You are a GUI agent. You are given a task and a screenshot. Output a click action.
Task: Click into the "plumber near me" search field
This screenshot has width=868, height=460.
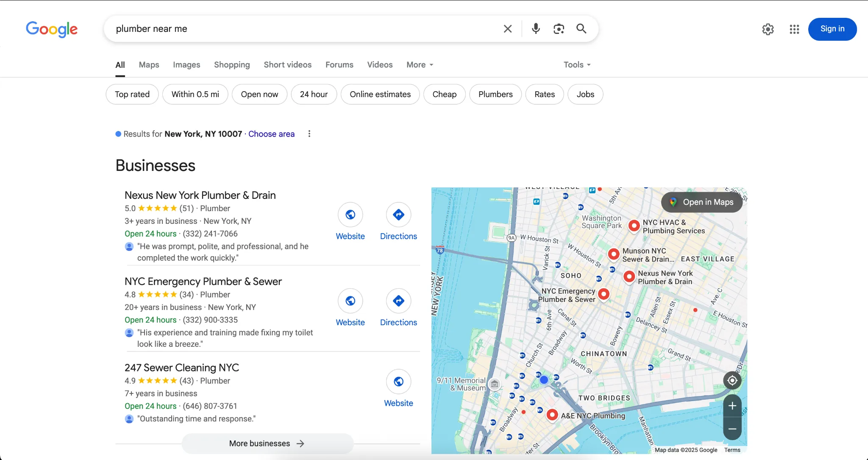pos(305,29)
